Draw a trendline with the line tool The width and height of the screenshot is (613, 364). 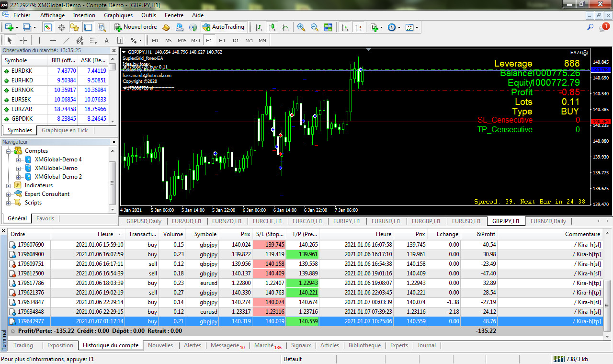[67, 40]
